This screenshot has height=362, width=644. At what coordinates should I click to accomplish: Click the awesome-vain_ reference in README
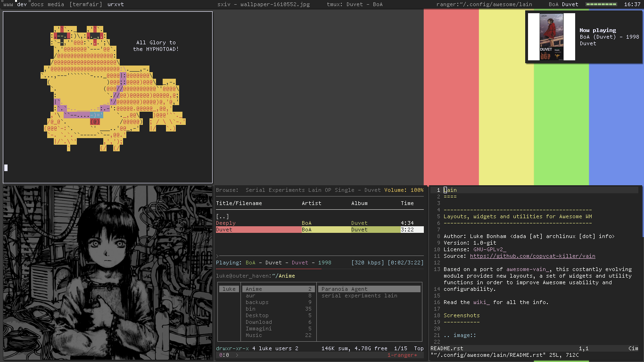pyautogui.click(x=528, y=269)
